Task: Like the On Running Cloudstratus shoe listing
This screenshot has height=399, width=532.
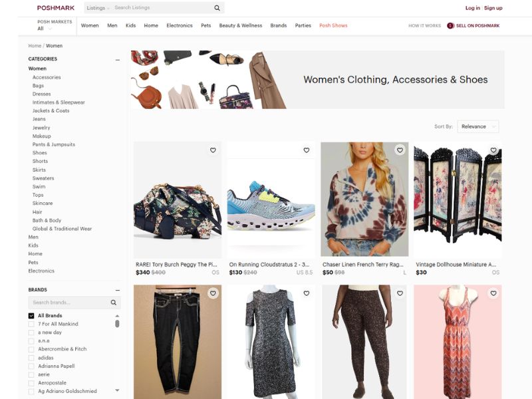Action: [307, 150]
